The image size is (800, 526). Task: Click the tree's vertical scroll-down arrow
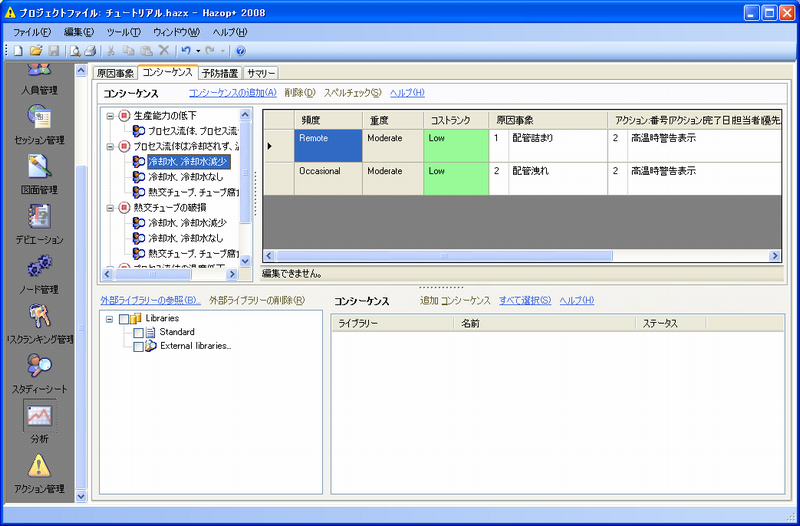point(245,261)
